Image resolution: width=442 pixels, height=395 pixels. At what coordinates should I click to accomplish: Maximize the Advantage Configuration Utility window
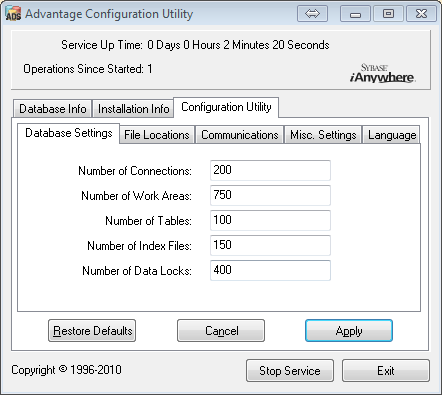pos(388,14)
